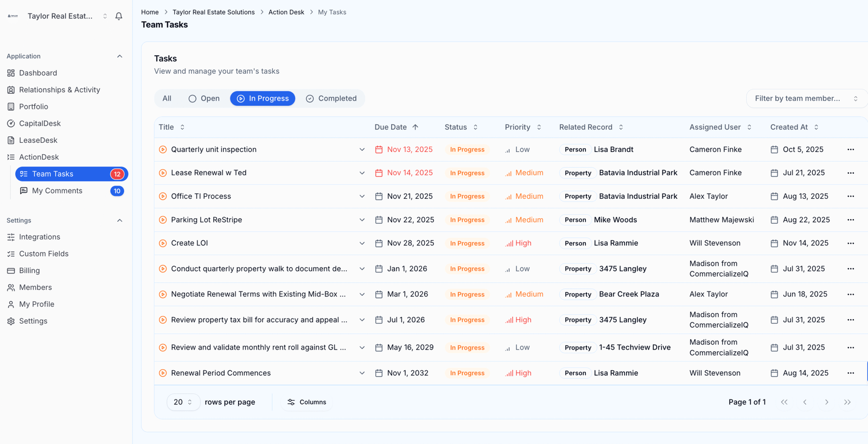Click the Billing card icon

point(11,270)
